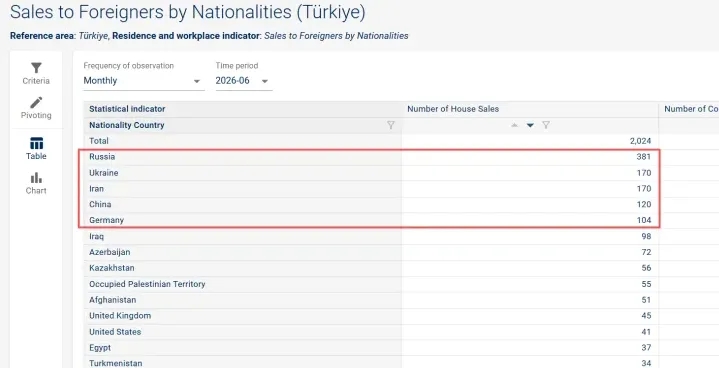Switch to Chart view
Screen dimensions: 719x368
point(36,183)
